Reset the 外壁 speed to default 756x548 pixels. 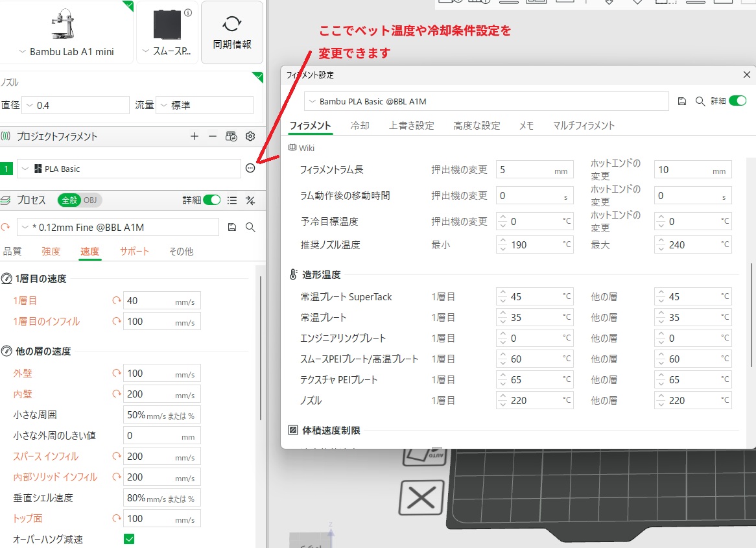pos(117,374)
